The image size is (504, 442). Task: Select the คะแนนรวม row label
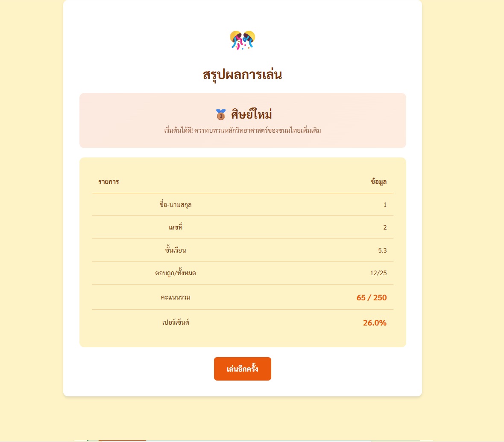click(176, 297)
